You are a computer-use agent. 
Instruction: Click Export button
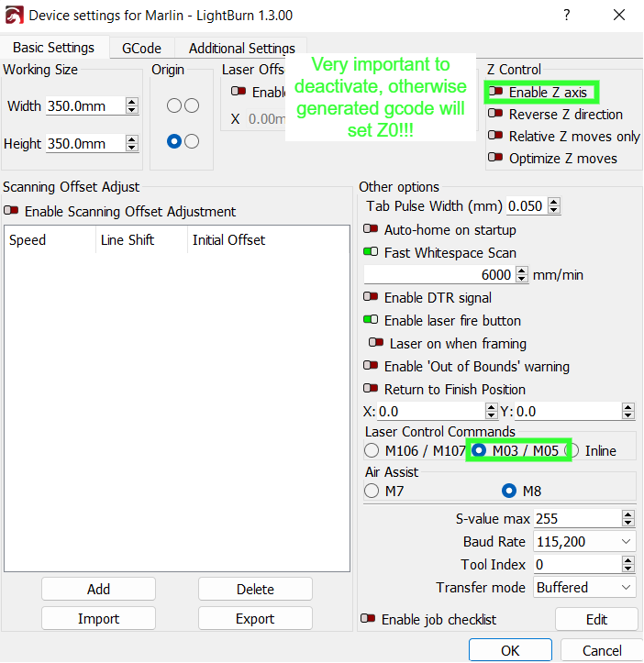pyautogui.click(x=255, y=619)
